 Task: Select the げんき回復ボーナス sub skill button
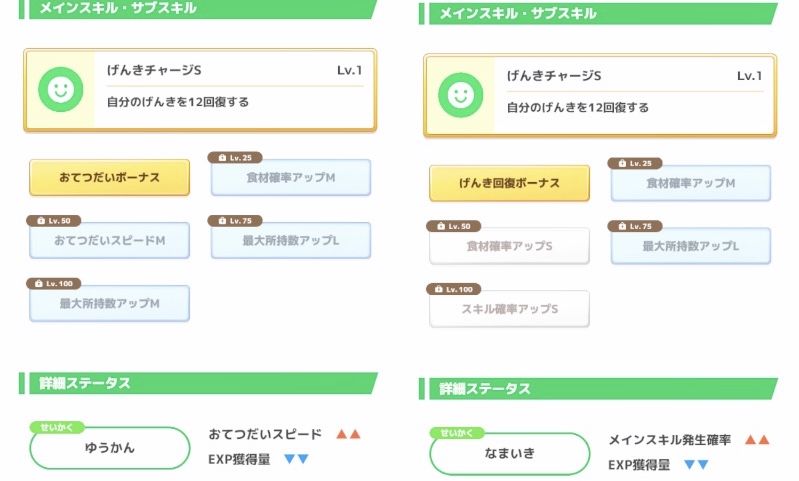[x=509, y=183]
